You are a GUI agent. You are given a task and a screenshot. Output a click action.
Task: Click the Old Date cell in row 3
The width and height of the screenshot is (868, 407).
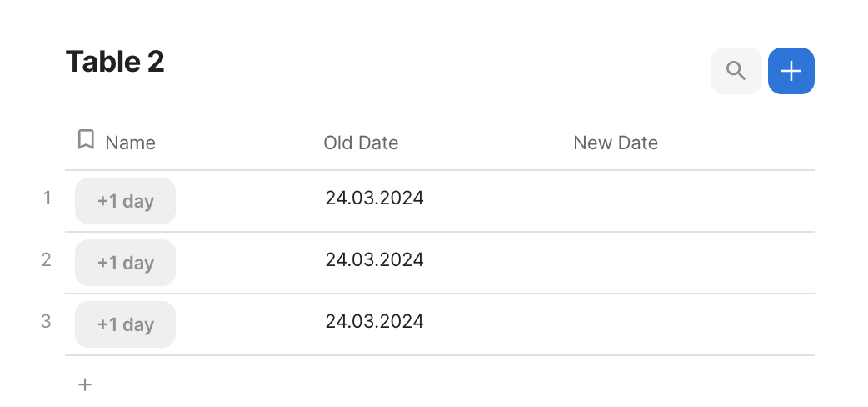375,322
